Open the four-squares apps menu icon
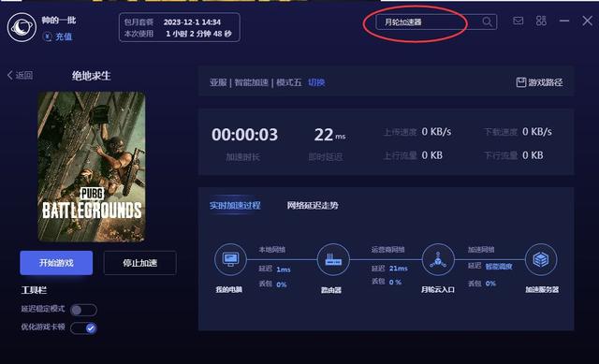 coord(541,21)
